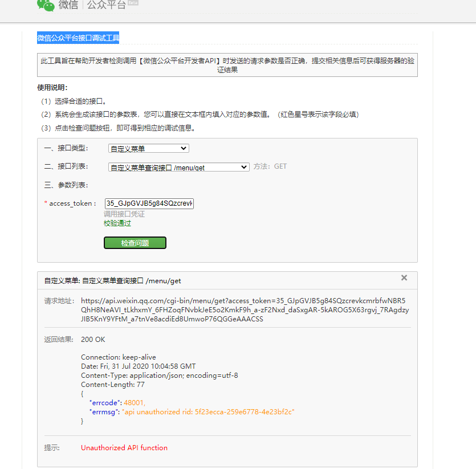Screen dimensions: 476x469
Task: Click the WeChat logo icon in header
Action: click(x=46, y=5)
